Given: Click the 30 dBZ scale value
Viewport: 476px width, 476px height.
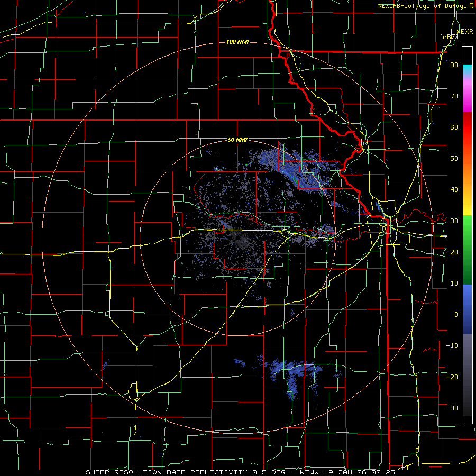Looking at the screenshot, I should point(454,221).
